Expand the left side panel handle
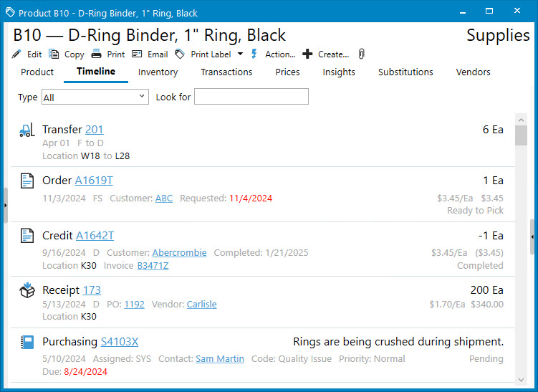This screenshot has width=538, height=392. (6, 205)
